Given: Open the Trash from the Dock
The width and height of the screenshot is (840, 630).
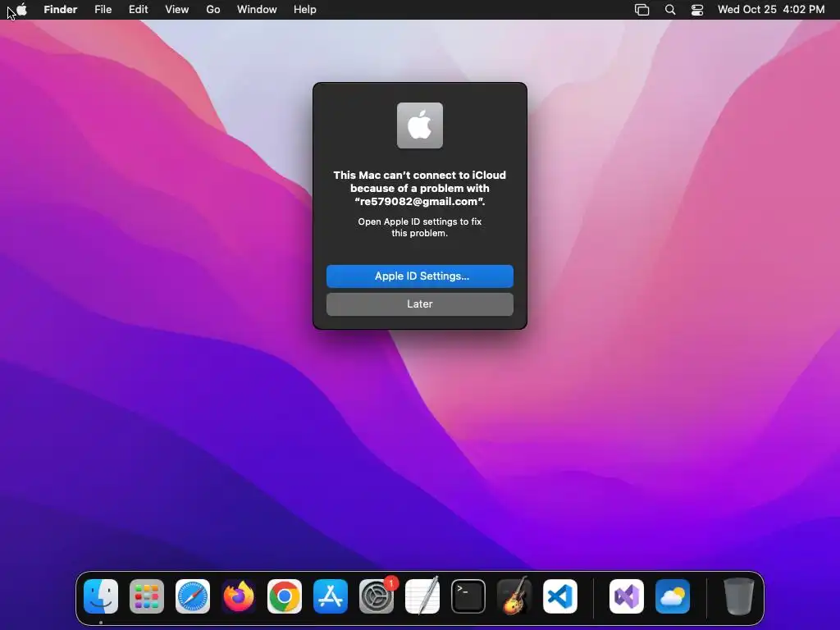Looking at the screenshot, I should tap(739, 596).
